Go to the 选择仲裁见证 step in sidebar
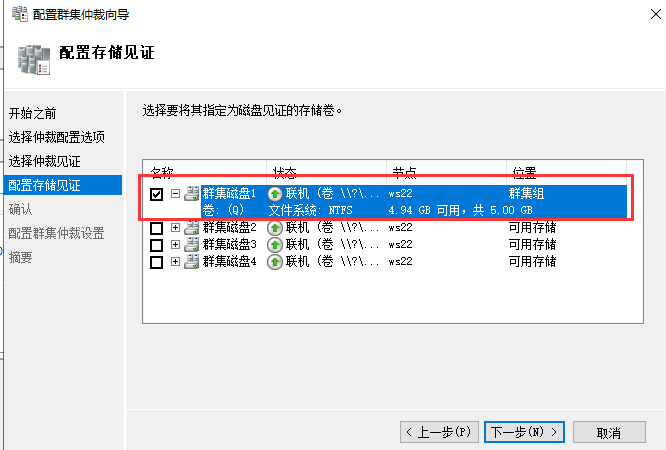The height and width of the screenshot is (450, 666). [x=45, y=161]
